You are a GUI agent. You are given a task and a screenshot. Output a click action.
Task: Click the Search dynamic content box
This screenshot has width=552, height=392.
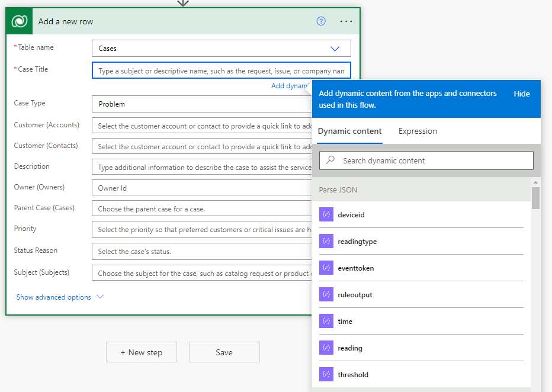point(426,161)
